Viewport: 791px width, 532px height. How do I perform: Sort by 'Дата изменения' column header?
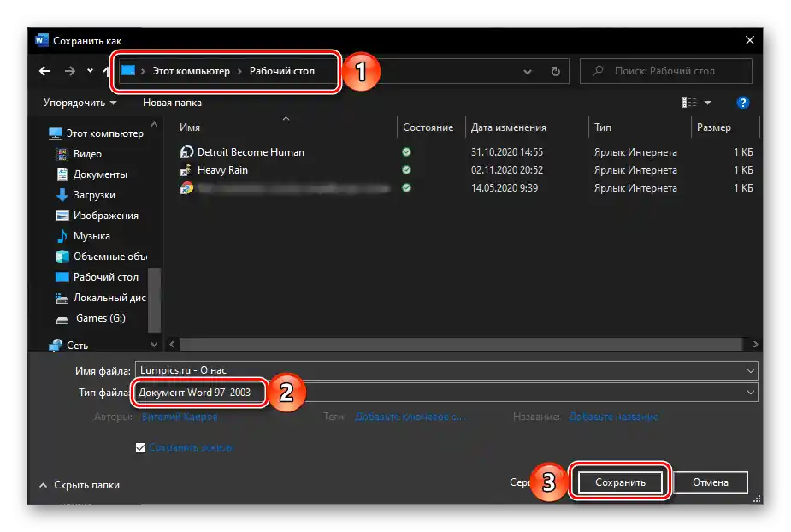tap(509, 127)
